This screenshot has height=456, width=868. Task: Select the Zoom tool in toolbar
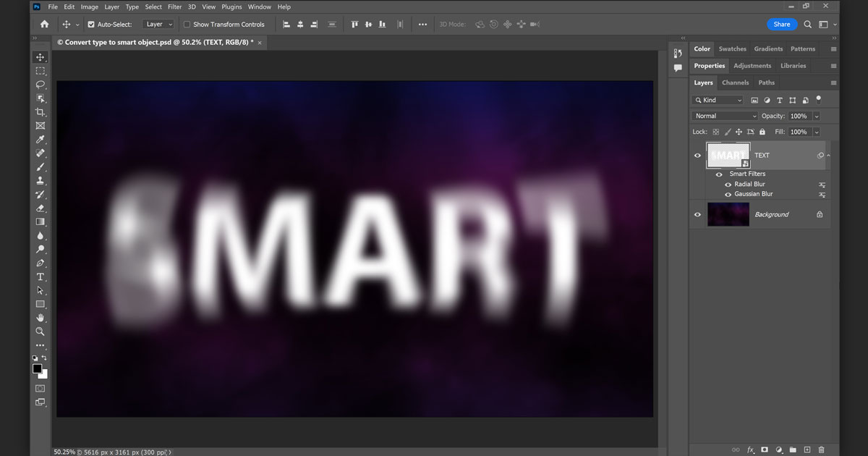pyautogui.click(x=41, y=332)
